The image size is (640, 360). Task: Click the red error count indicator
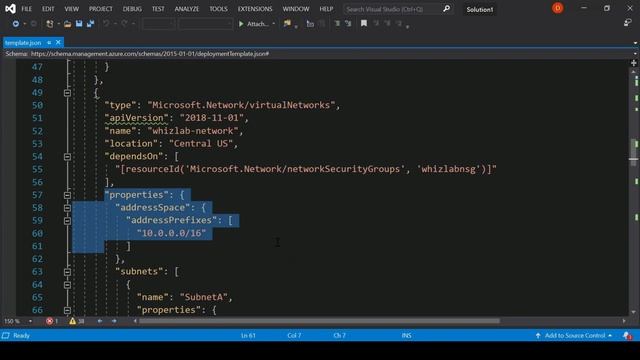(52, 321)
